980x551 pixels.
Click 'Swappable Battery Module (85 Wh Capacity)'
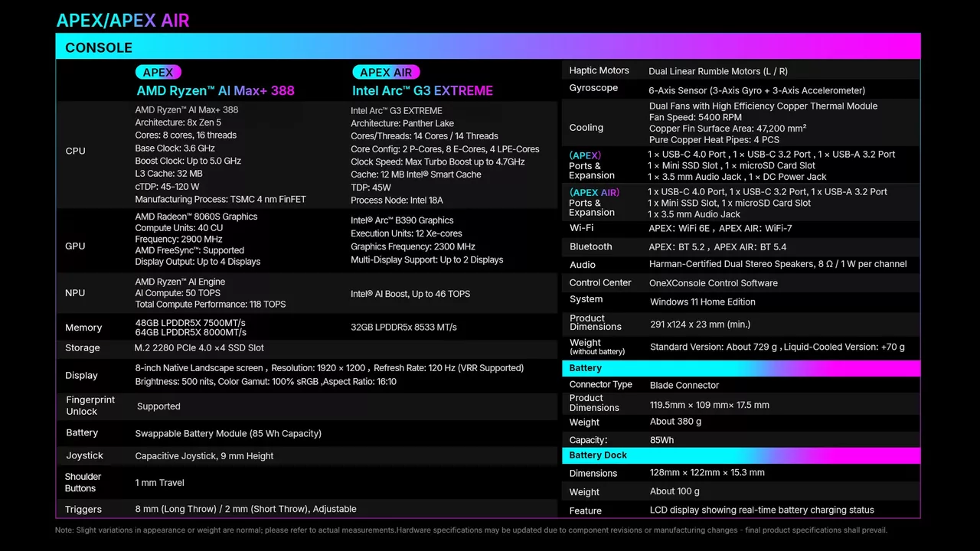228,433
